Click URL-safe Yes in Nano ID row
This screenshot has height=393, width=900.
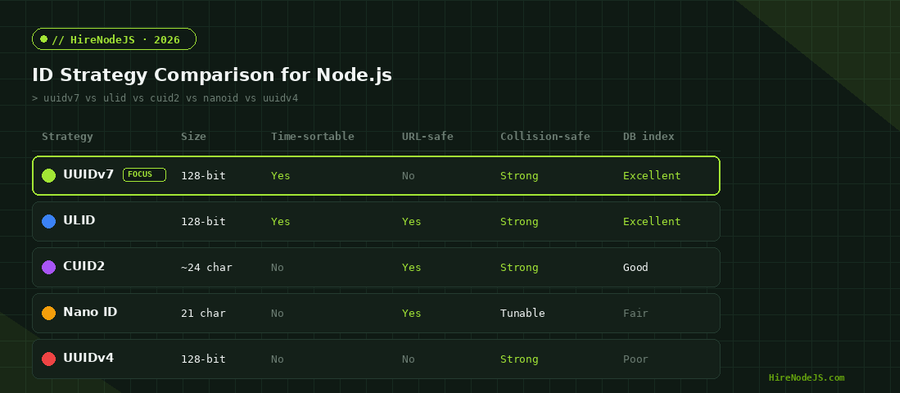[x=412, y=313]
